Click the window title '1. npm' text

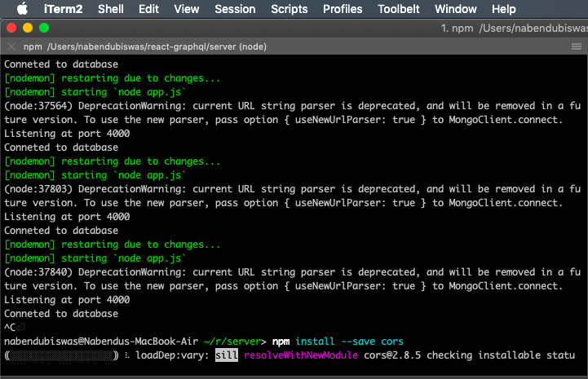[x=457, y=28]
